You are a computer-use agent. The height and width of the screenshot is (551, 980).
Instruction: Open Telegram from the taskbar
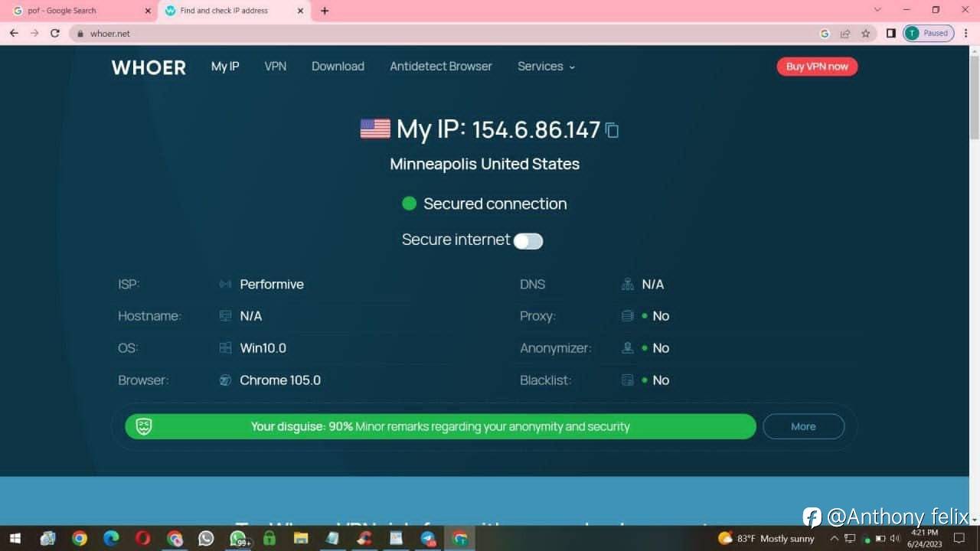click(429, 539)
